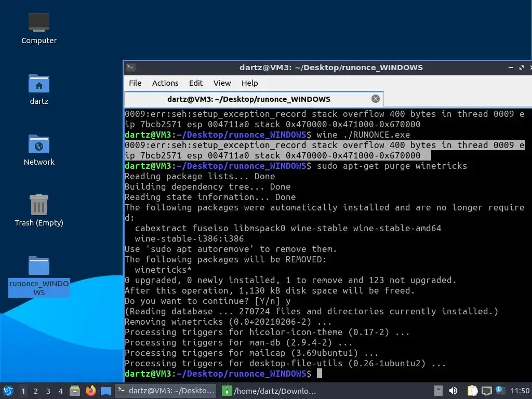532x399 pixels.
Task: Open the Edit menu in terminal
Action: pyautogui.click(x=196, y=83)
